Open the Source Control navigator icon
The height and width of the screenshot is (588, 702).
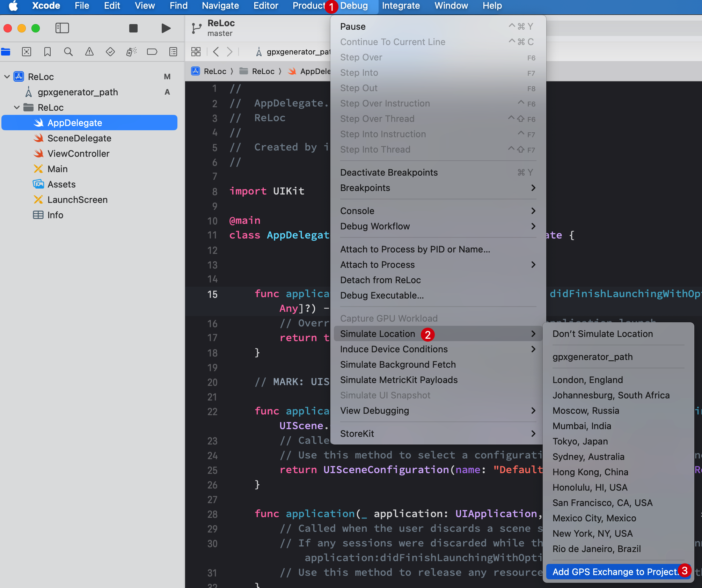[27, 52]
